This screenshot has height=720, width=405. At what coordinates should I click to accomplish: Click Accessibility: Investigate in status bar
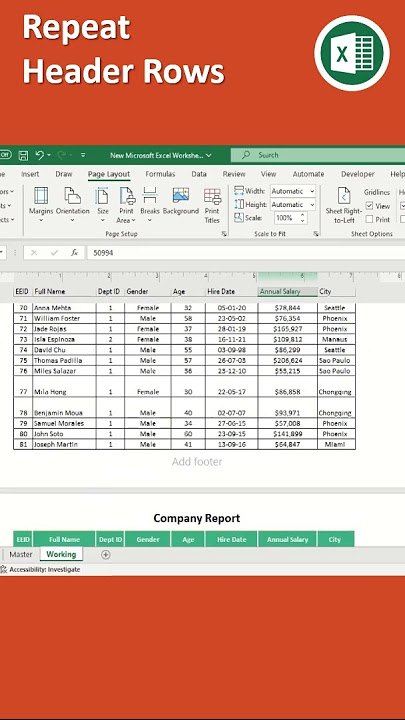click(41, 569)
